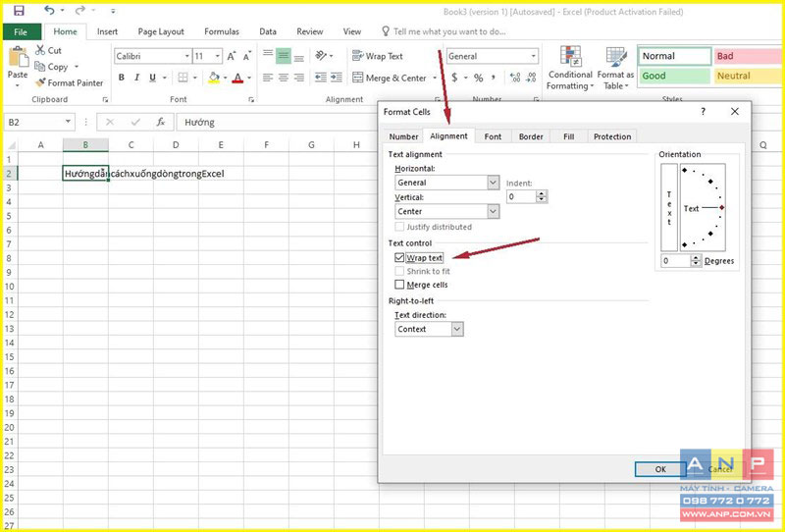785x532 pixels.
Task: Switch to the Number tab in Format Cells
Action: tap(403, 136)
